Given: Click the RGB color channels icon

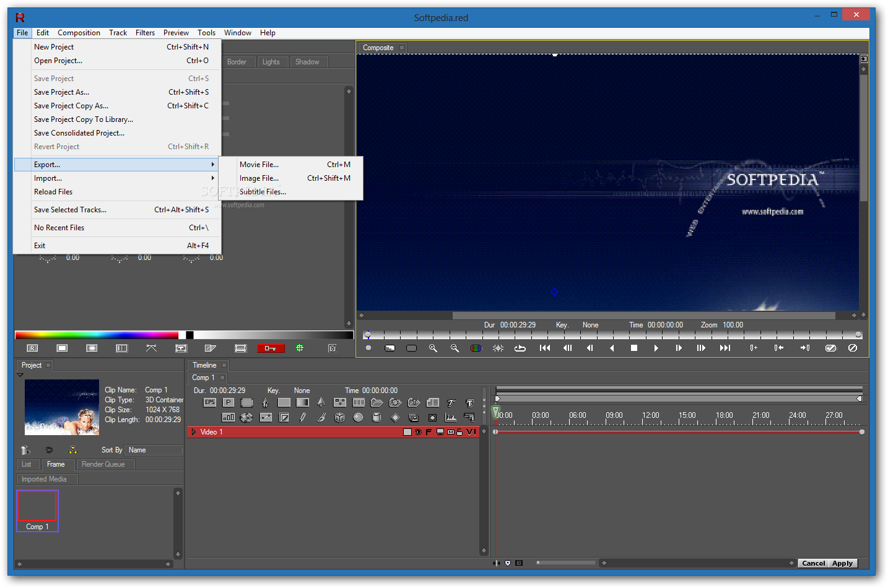Looking at the screenshot, I should 476,348.
